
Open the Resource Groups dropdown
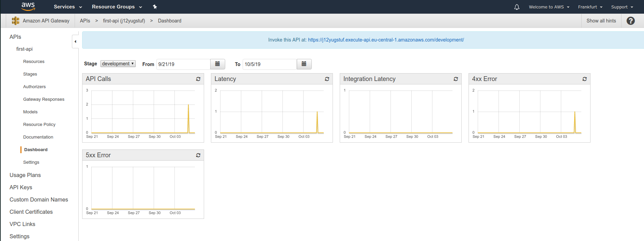click(117, 7)
